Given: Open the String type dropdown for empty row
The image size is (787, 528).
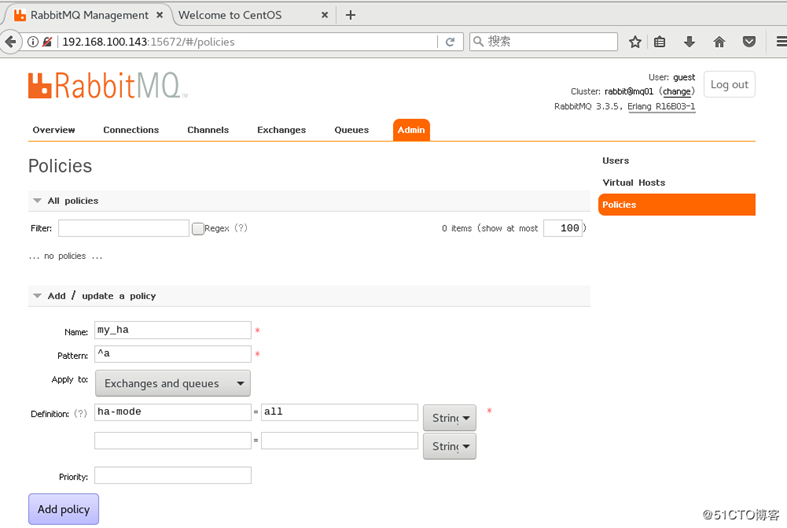Looking at the screenshot, I should click(450, 446).
